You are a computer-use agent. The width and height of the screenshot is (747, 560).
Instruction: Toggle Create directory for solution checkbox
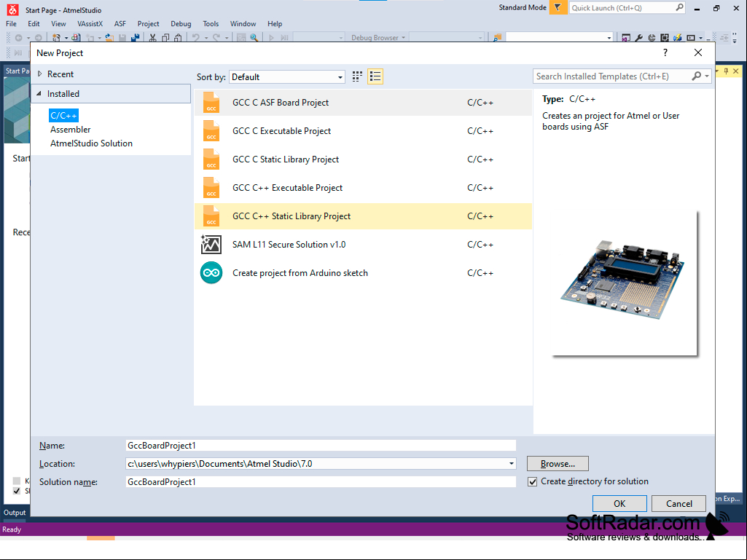pos(533,481)
